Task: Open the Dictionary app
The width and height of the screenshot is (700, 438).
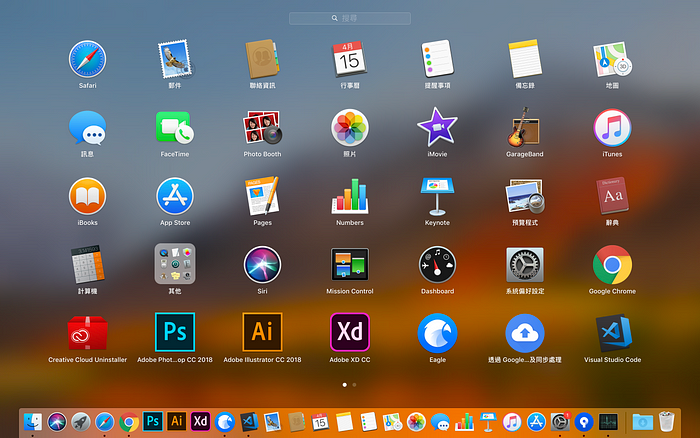Action: point(612,196)
